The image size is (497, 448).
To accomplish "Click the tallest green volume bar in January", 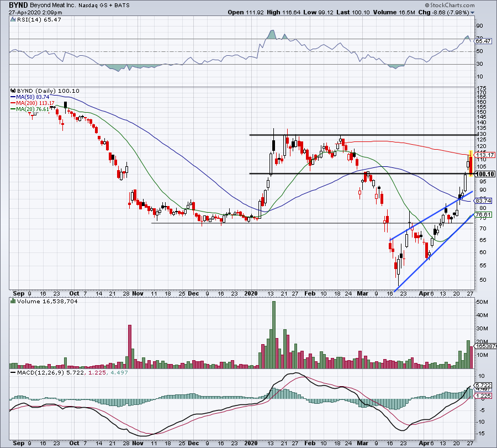I will [274, 335].
